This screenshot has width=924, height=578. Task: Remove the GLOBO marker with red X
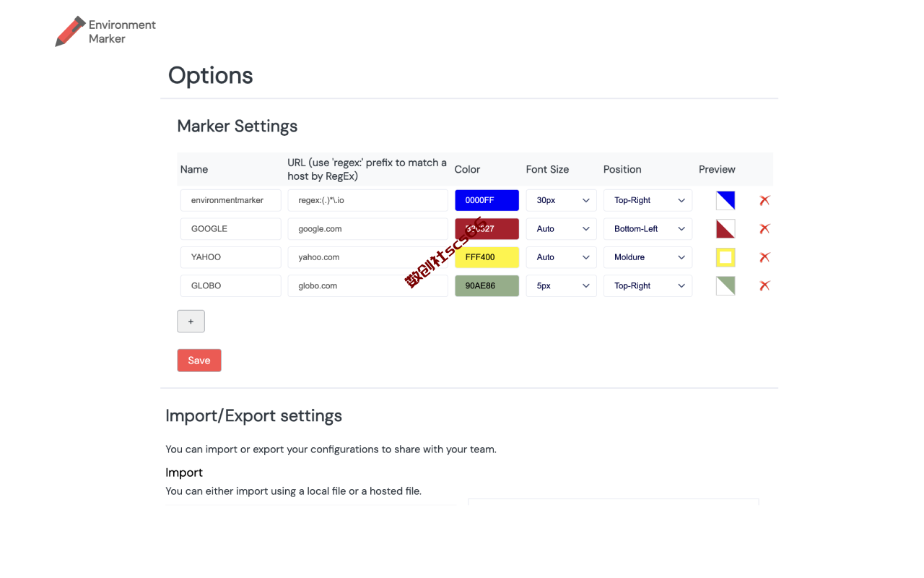(764, 285)
